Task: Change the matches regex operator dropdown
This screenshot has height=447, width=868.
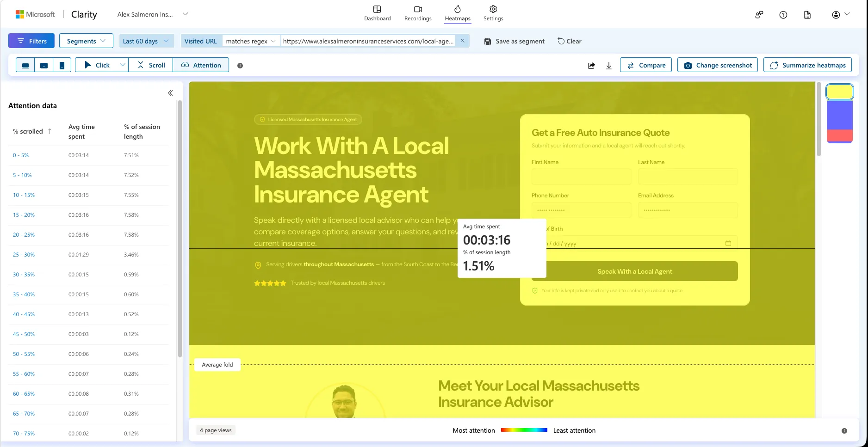Action: click(x=251, y=41)
